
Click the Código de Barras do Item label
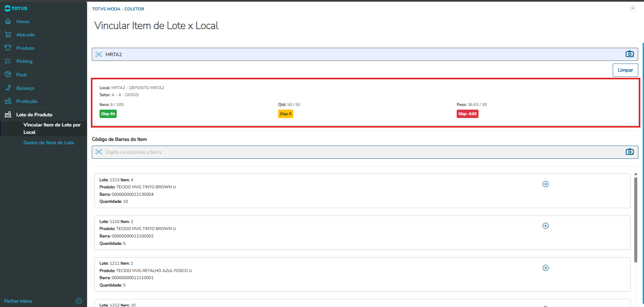click(119, 139)
